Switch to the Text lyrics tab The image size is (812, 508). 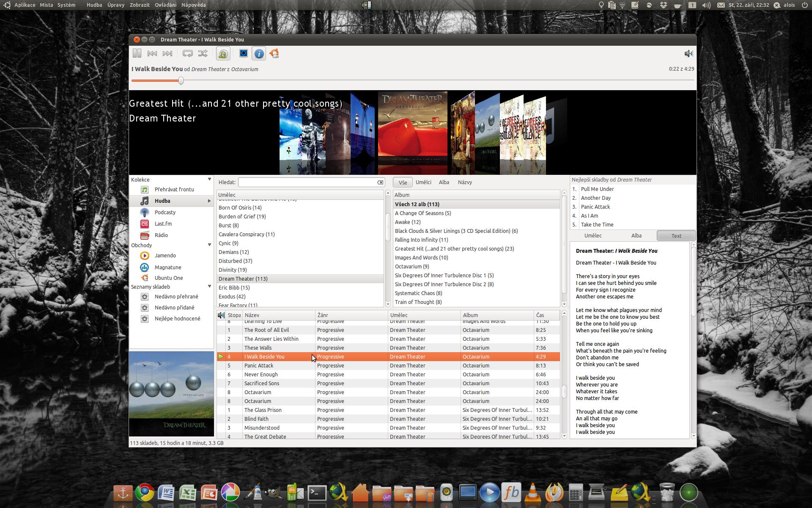coord(676,236)
